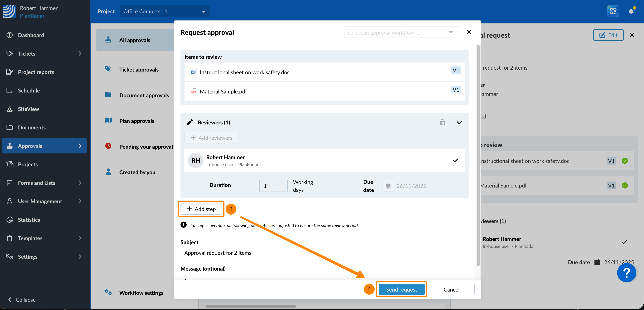Click the pencil icon beside Reviewers

coord(190,122)
